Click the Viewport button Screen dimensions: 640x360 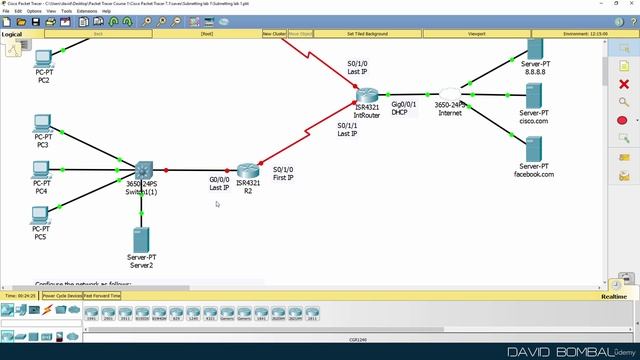477,34
